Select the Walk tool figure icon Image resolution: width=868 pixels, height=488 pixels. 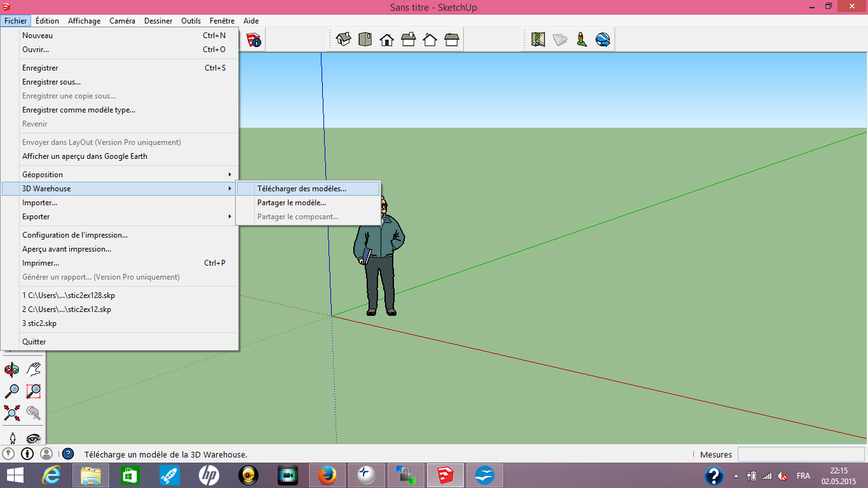12,438
